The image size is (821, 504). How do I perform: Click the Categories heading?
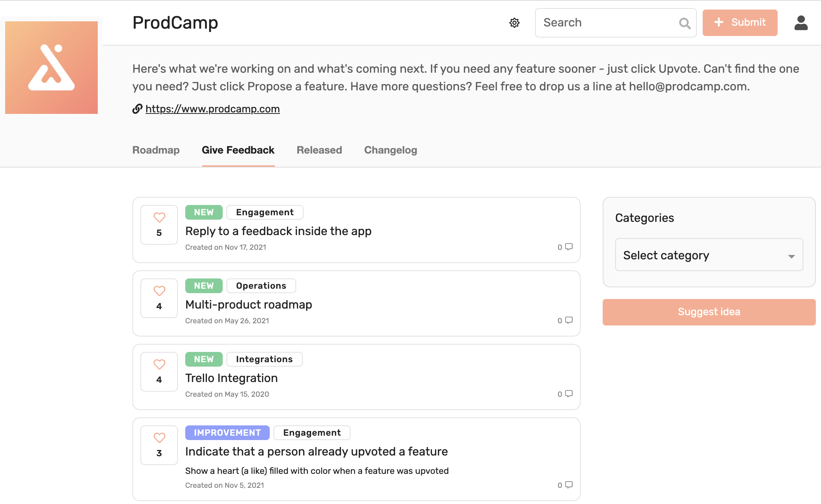(645, 218)
